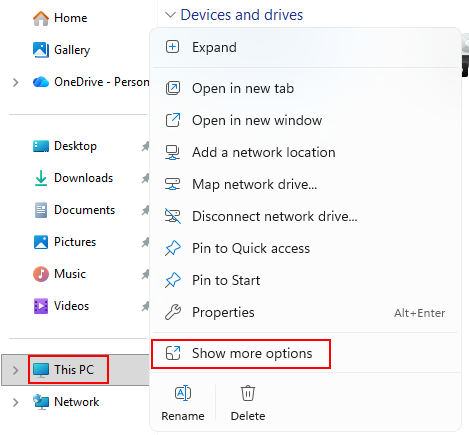This screenshot has width=469, height=435.
Task: Expand the OneDrive - Personal tree node
Action: pos(15,82)
